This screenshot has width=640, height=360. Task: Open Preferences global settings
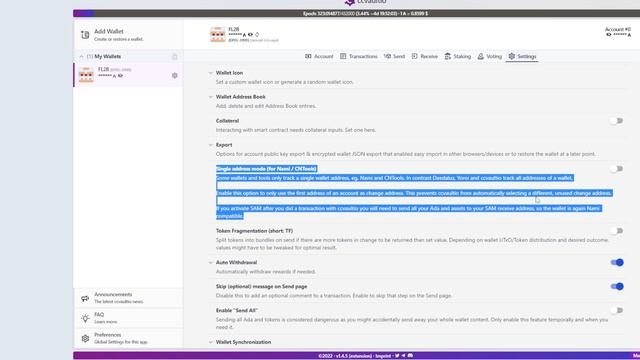tap(128, 338)
